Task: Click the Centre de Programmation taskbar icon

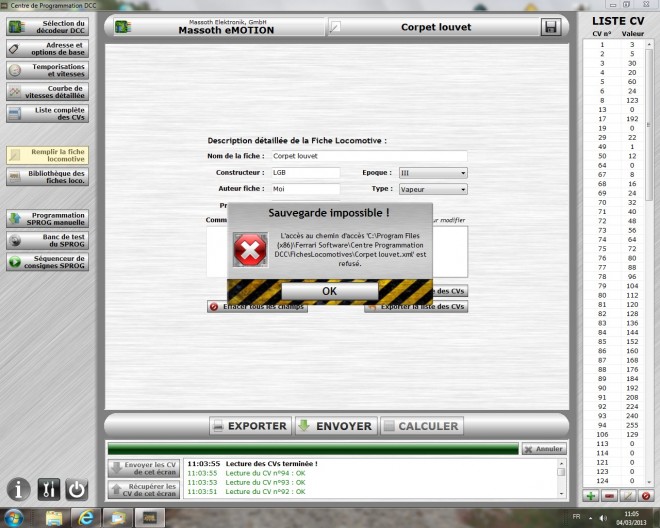Action: [149, 518]
